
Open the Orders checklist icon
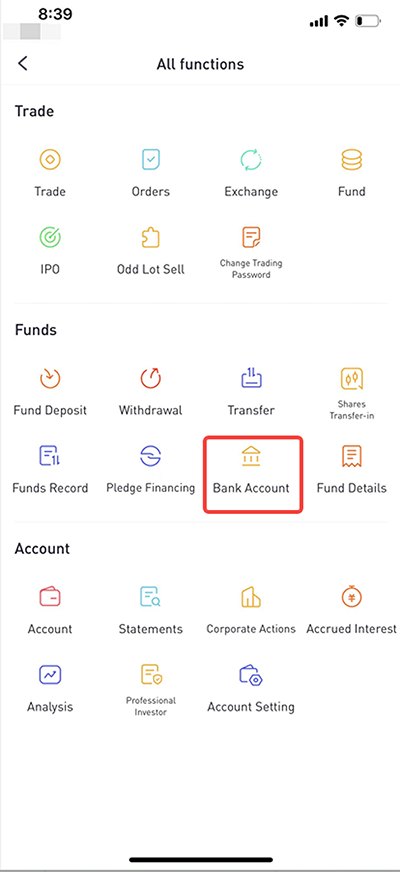(151, 160)
